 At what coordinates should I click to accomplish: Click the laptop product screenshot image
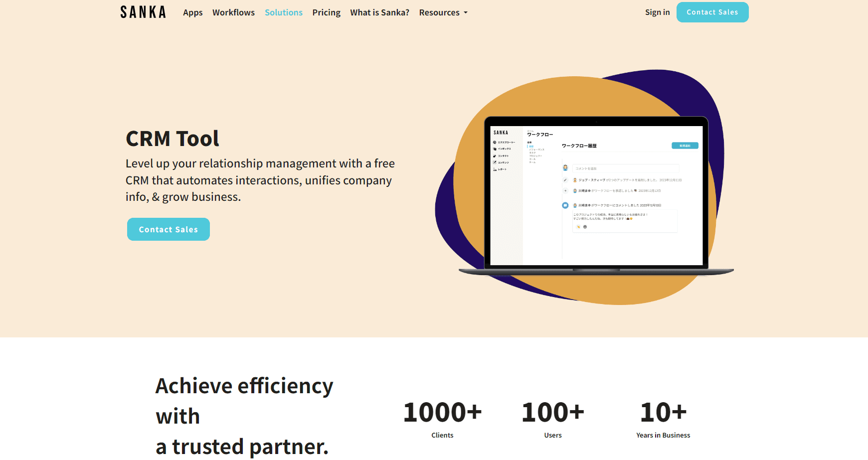[596, 196]
